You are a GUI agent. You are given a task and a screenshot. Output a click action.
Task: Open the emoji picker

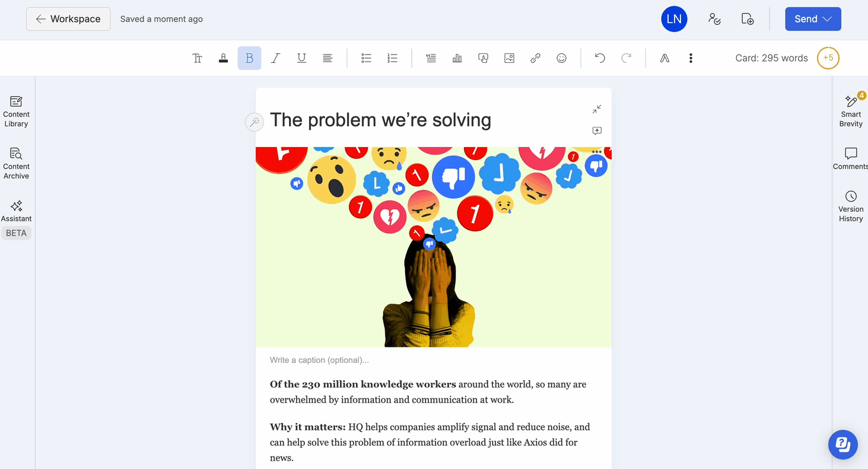pos(561,58)
